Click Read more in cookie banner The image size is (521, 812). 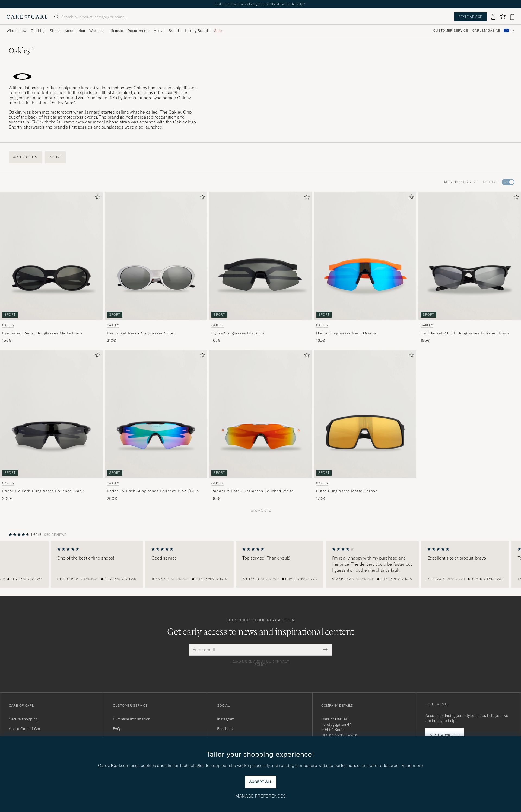[412, 765]
